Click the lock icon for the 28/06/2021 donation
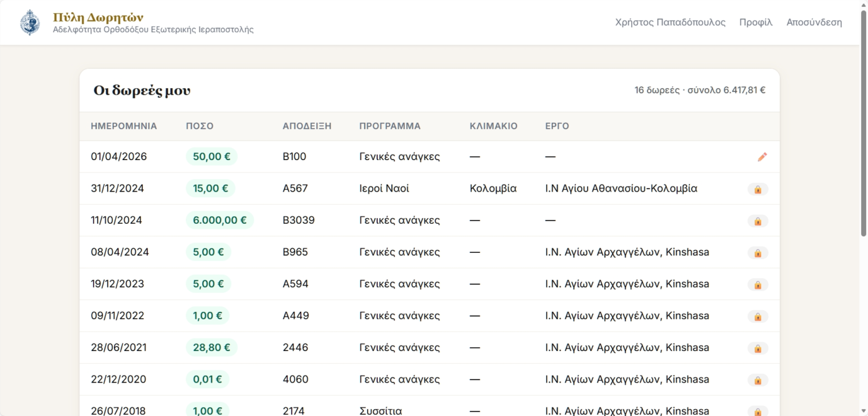The width and height of the screenshot is (868, 416). [x=758, y=348]
